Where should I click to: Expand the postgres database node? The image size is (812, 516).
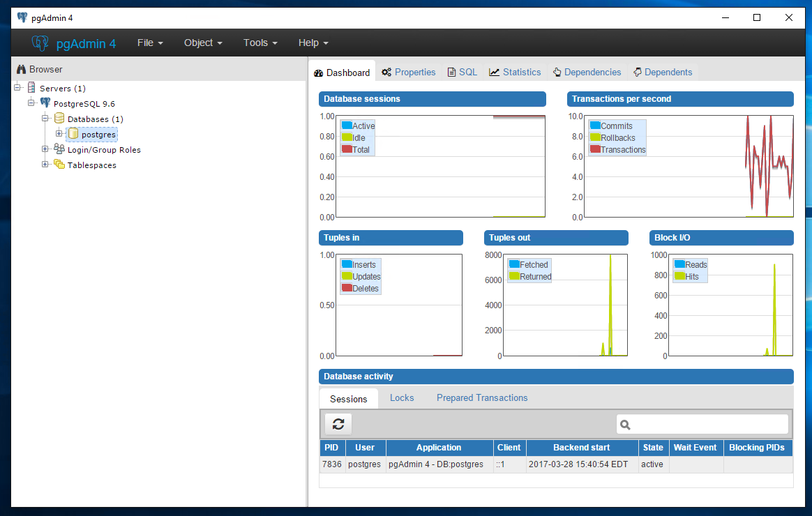pyautogui.click(x=59, y=133)
